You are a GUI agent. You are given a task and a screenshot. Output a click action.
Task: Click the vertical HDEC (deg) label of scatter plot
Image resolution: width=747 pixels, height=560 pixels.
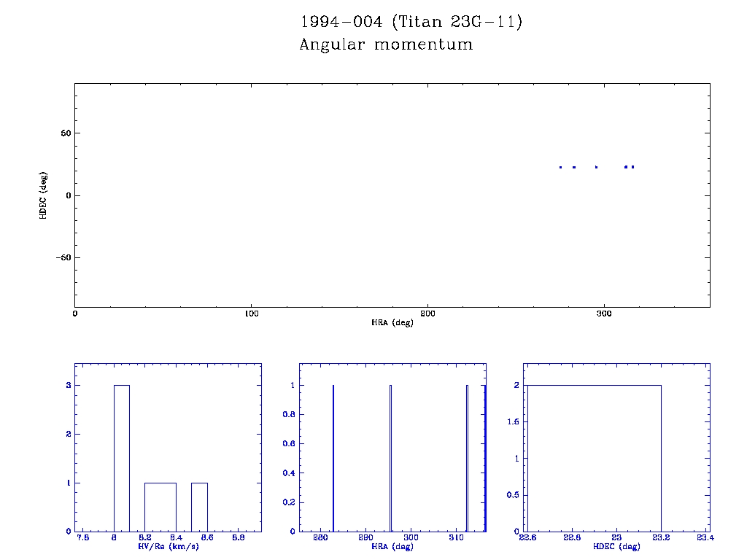(x=43, y=195)
